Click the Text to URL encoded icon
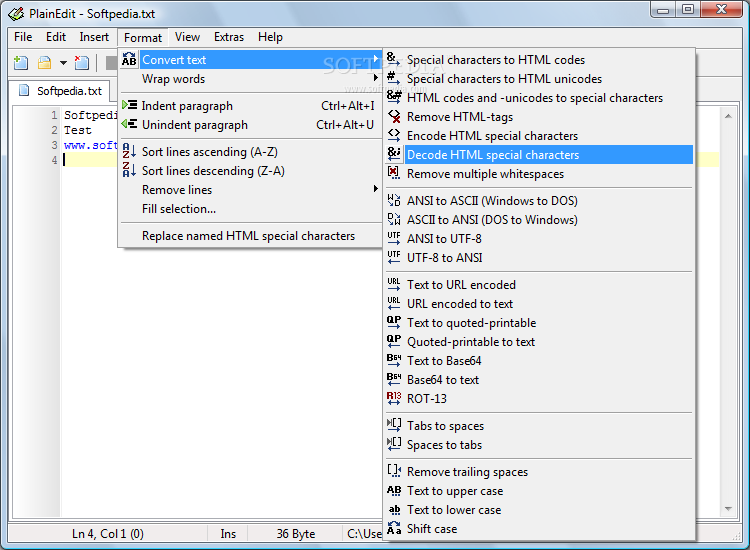The height and width of the screenshot is (550, 750). click(394, 285)
